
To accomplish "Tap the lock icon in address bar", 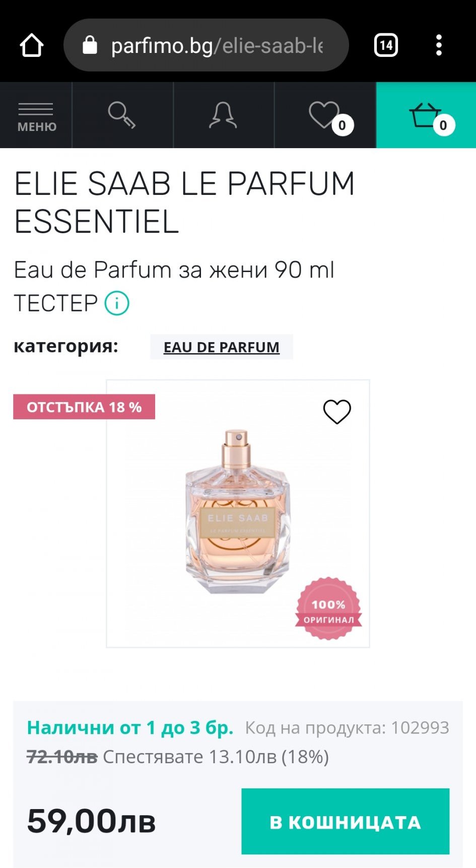I will pyautogui.click(x=90, y=45).
